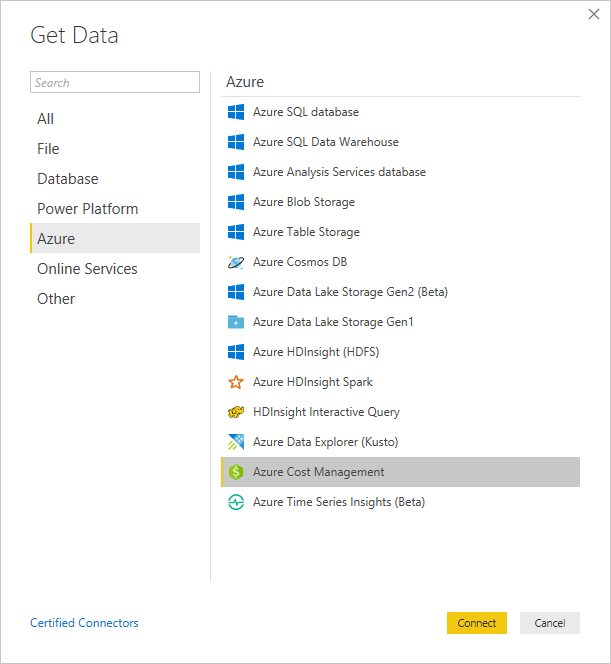The height and width of the screenshot is (664, 611).
Task: Close the Get Data window
Action: point(593,15)
